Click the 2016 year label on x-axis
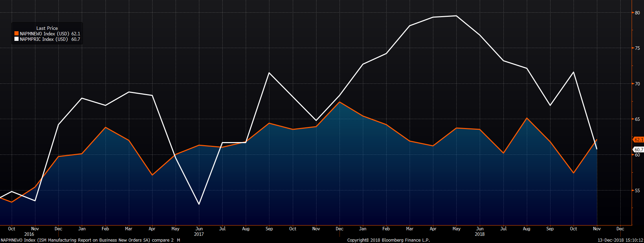The height and width of the screenshot is (243, 644). (x=29, y=234)
